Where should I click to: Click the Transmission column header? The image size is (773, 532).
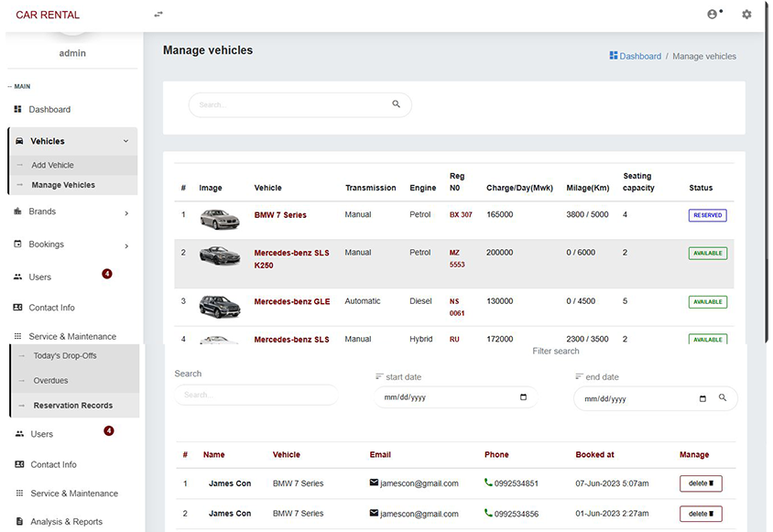pos(370,188)
